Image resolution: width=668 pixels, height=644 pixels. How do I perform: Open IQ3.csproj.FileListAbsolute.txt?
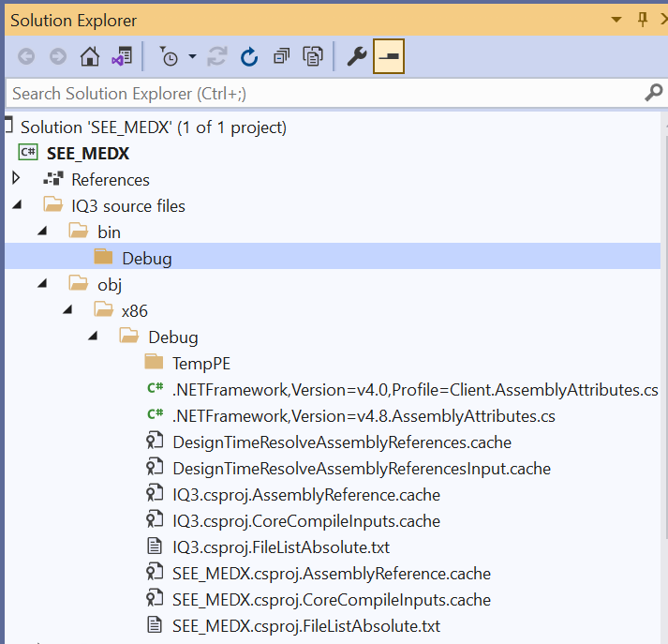[281, 547]
